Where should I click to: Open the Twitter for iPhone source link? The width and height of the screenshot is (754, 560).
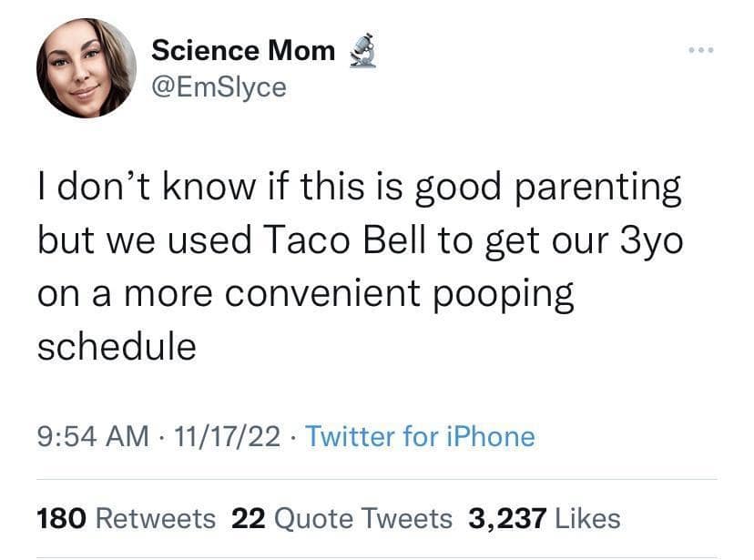click(420, 437)
